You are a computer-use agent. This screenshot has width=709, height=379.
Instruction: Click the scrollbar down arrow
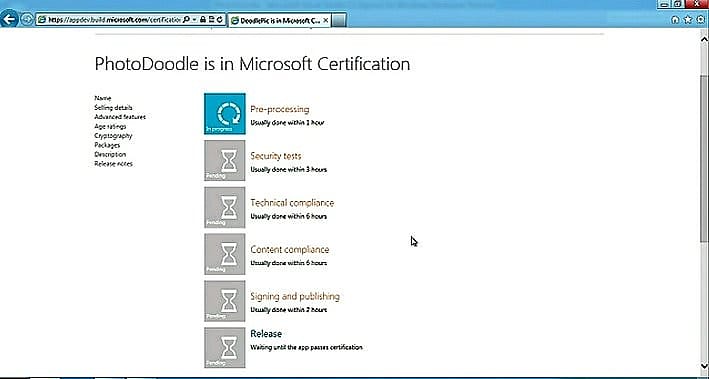[704, 365]
